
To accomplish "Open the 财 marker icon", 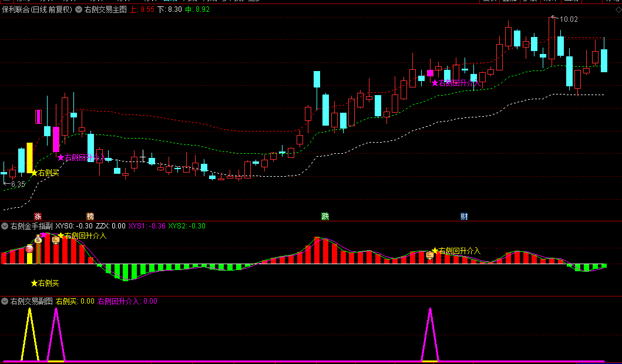I will click(x=464, y=217).
